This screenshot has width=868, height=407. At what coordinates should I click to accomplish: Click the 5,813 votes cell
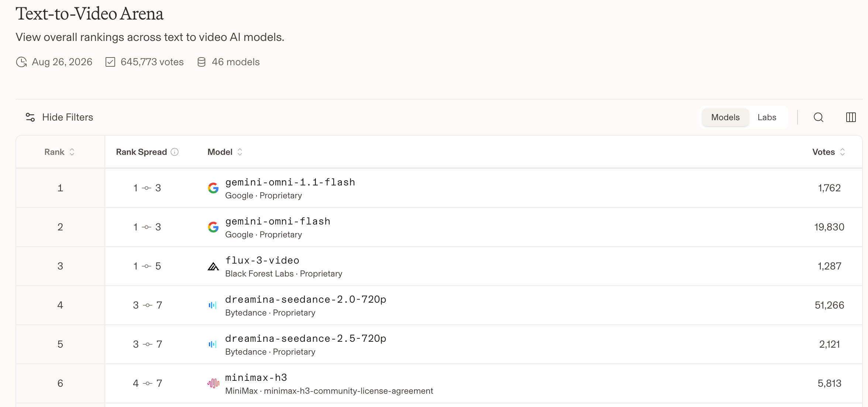coord(829,383)
